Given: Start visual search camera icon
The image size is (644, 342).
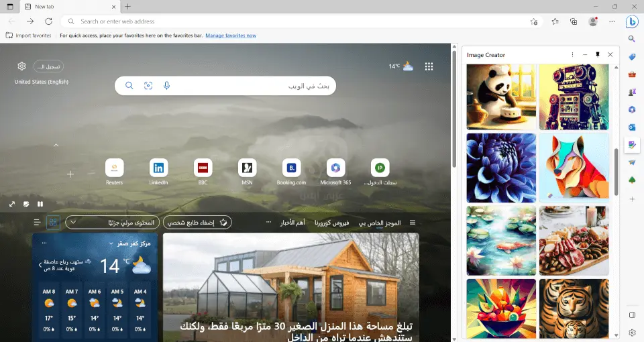Looking at the screenshot, I should pyautogui.click(x=148, y=85).
